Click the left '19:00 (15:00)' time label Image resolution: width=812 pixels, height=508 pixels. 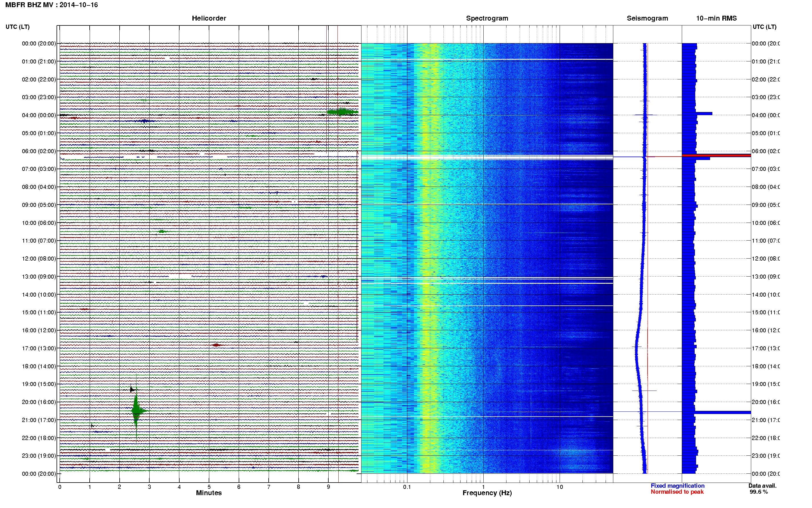click(39, 384)
